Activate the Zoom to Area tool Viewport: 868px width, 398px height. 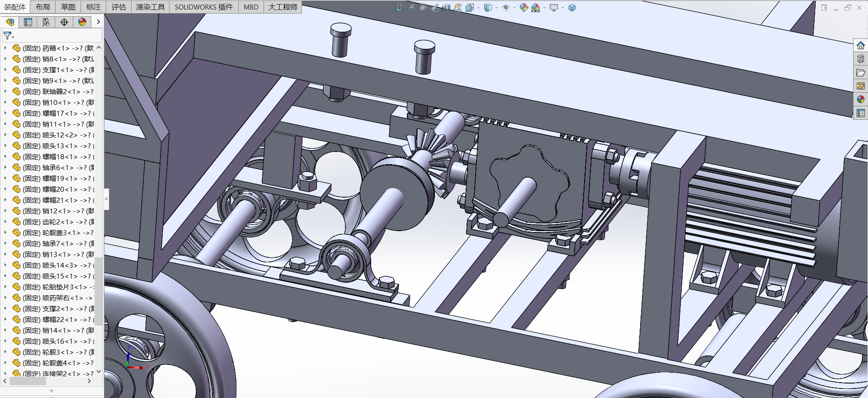[423, 8]
